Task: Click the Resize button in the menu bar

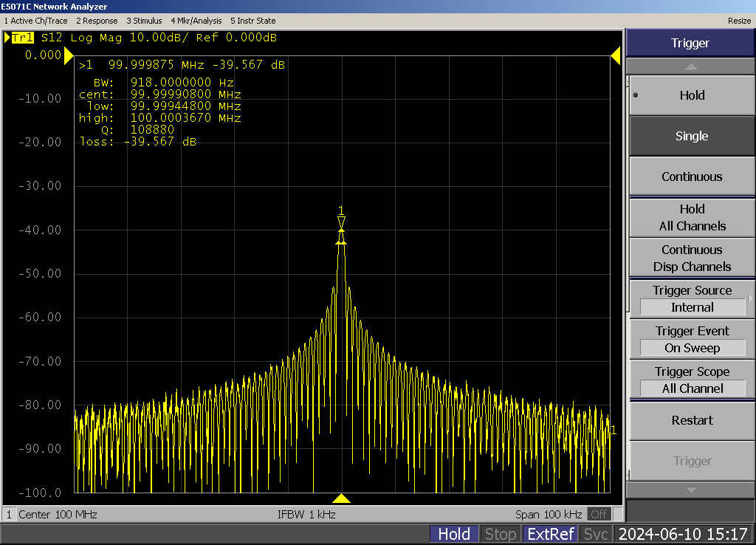Action: 739,21
